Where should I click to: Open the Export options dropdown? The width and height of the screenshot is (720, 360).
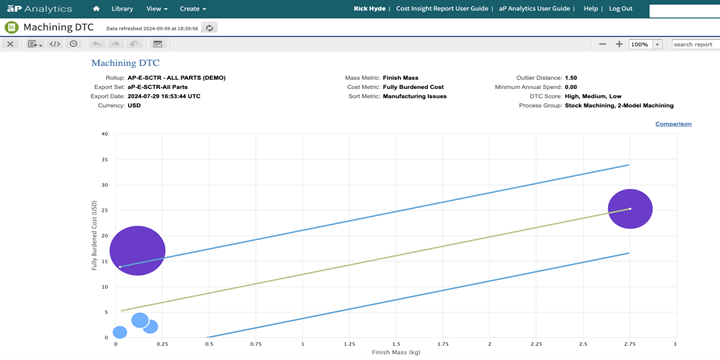35,44
